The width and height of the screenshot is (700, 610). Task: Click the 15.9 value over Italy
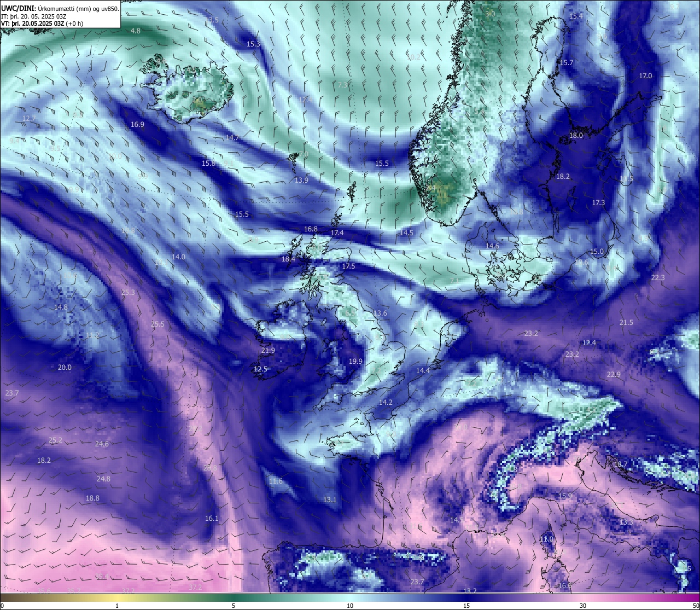point(565,496)
